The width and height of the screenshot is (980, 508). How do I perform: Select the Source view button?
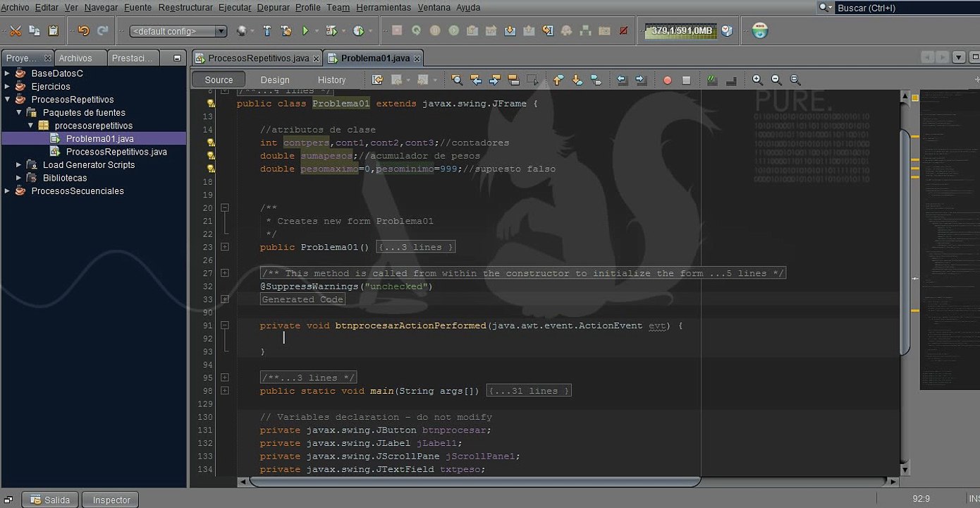pyautogui.click(x=219, y=80)
